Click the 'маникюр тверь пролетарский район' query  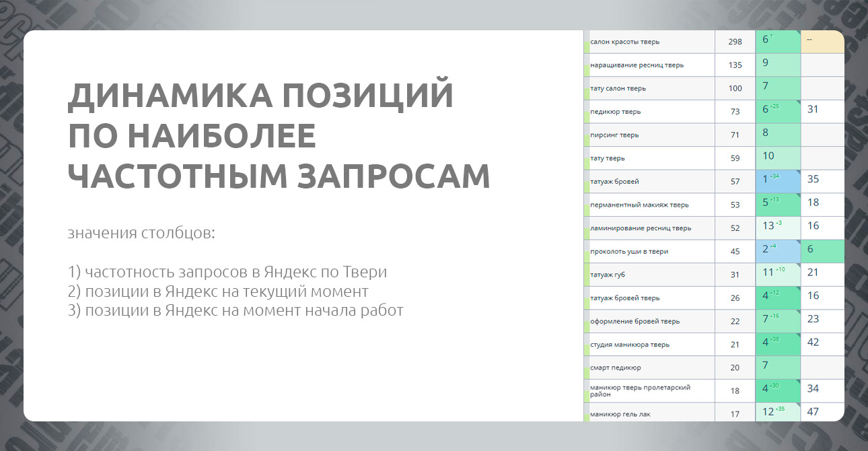pos(640,390)
